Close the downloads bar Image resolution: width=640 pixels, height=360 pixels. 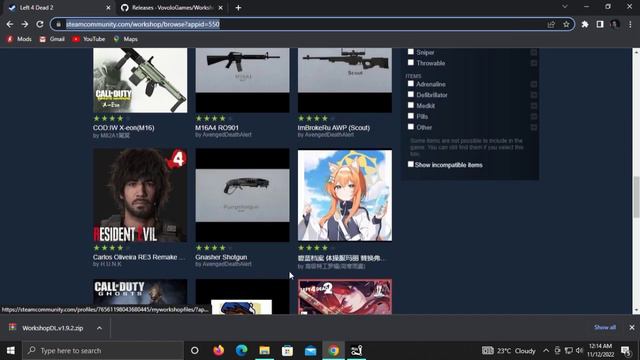point(632,327)
